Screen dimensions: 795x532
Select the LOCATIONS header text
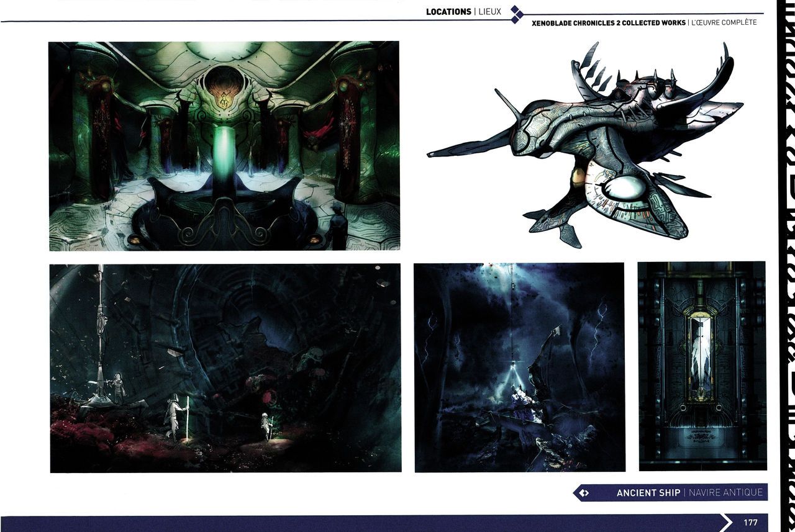(448, 12)
